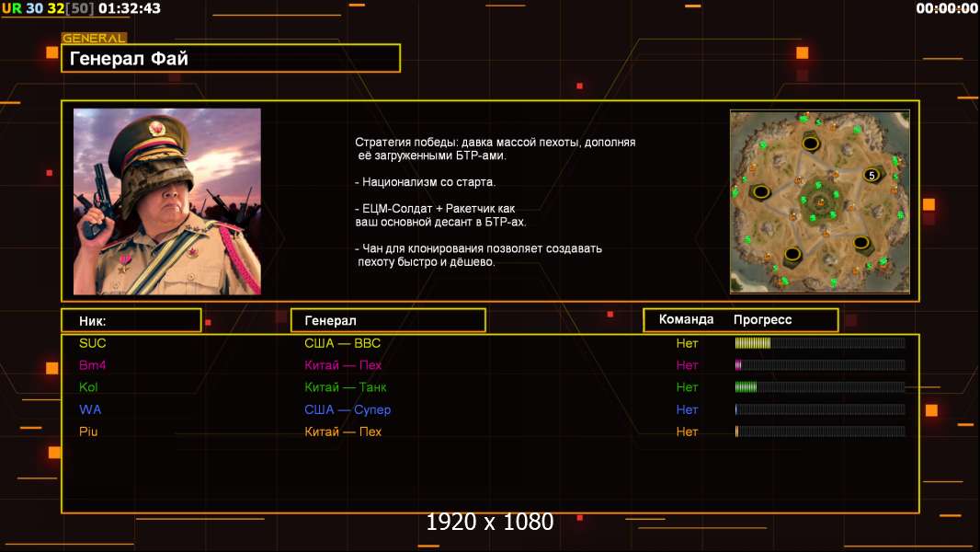The height and width of the screenshot is (552, 980).
Task: Click the Национализм со старта tip
Action: click(425, 182)
